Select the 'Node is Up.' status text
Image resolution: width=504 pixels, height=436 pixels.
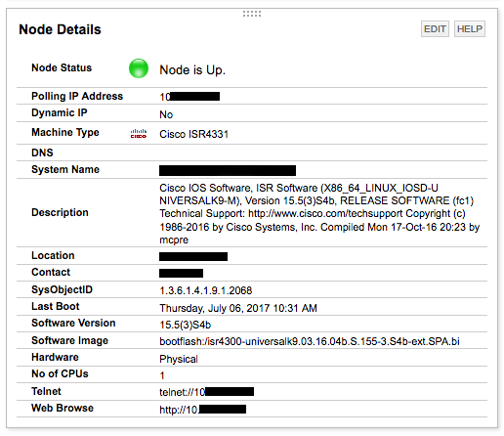(x=192, y=70)
